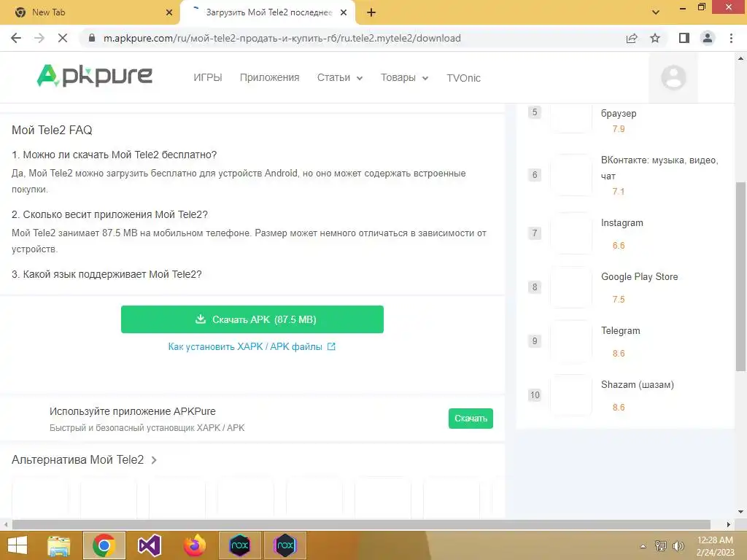Click the vertical scrollbar thumb
The height and width of the screenshot is (560, 747).
click(741, 276)
